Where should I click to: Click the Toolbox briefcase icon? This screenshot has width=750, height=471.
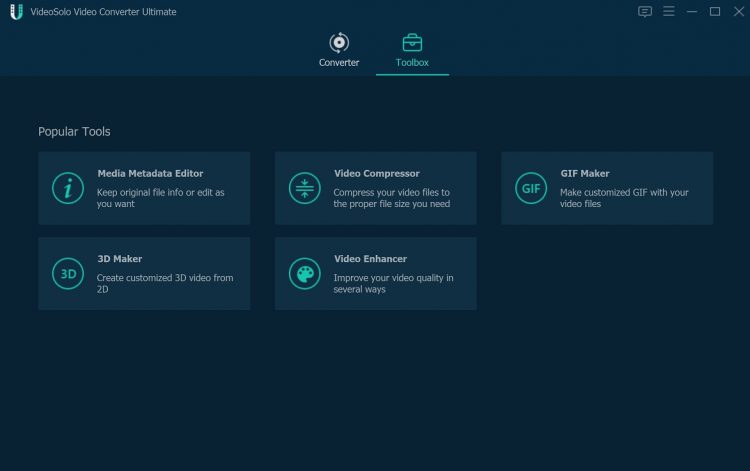412,43
